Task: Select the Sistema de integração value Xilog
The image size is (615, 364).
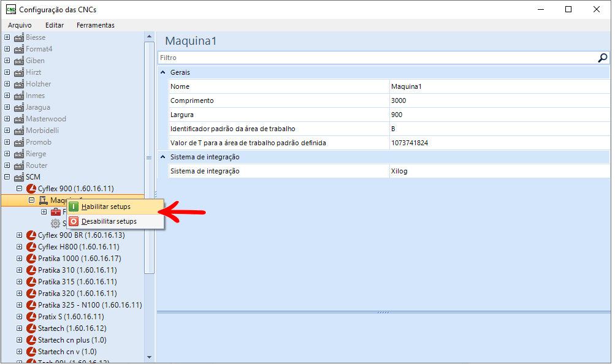Action: (x=499, y=171)
